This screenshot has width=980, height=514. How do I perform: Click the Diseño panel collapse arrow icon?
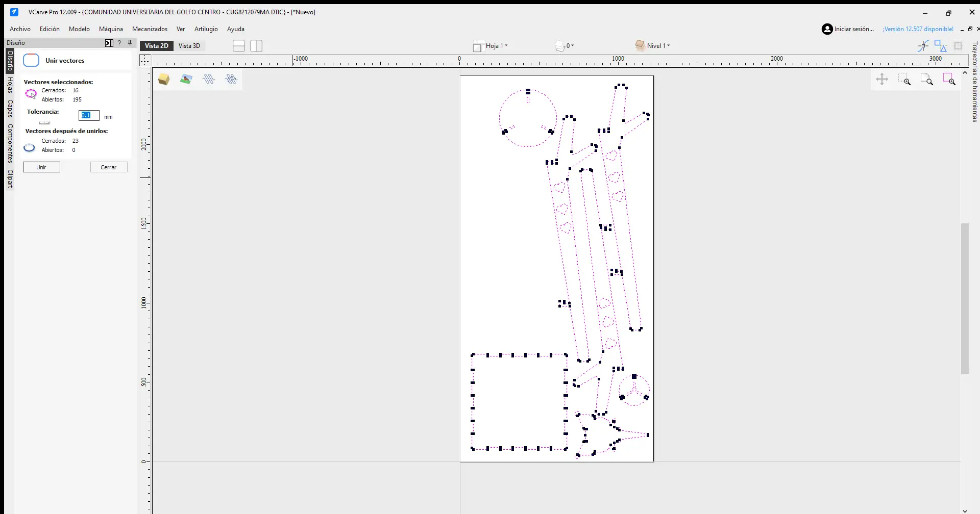coord(109,43)
